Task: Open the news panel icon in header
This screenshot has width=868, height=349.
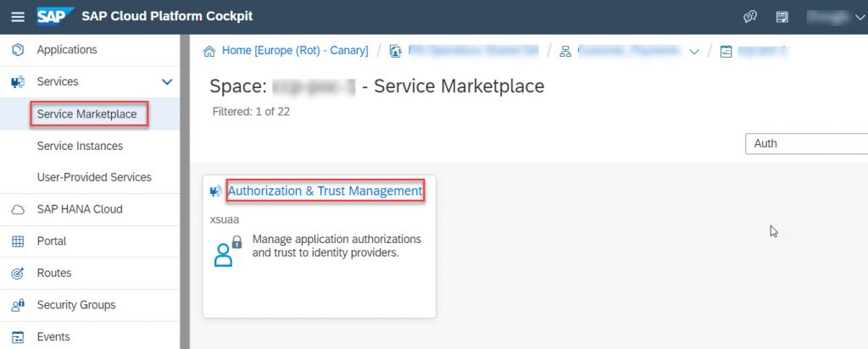Action: pyautogui.click(x=782, y=17)
